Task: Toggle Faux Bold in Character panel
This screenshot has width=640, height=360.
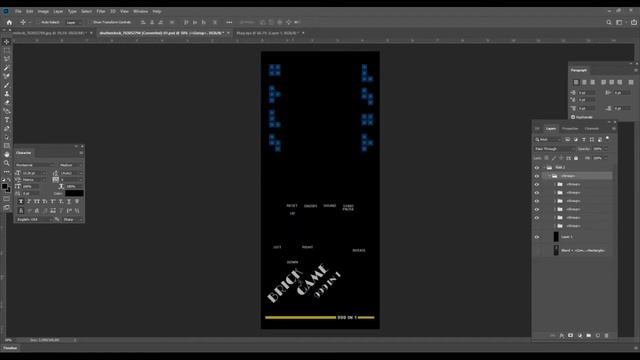Action: tap(20, 202)
